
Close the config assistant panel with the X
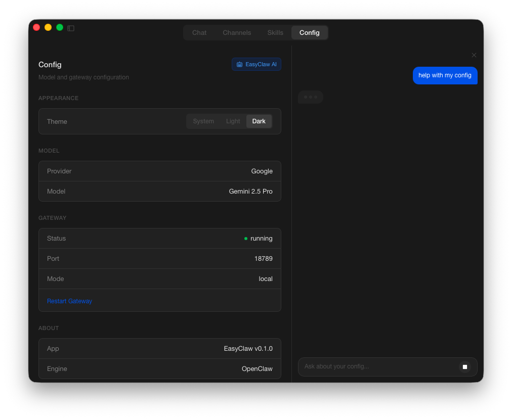(474, 55)
